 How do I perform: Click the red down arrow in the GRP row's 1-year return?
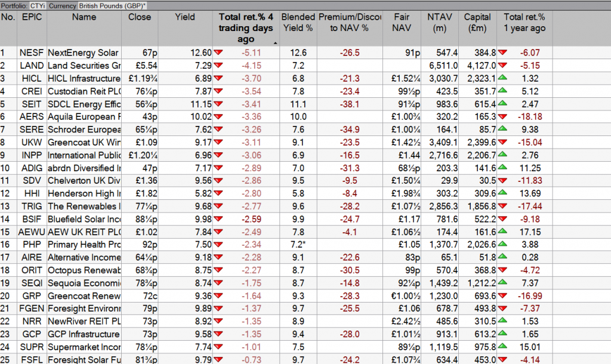[x=502, y=296]
